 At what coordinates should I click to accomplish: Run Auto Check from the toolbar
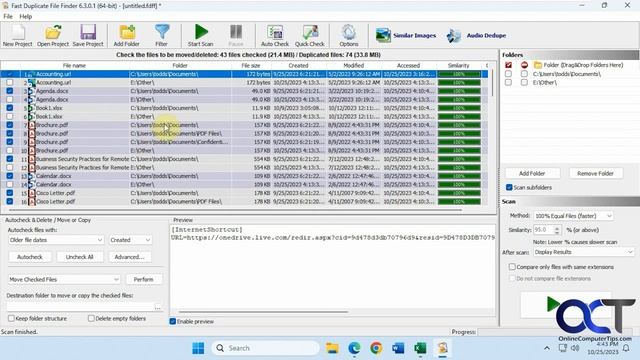pyautogui.click(x=275, y=35)
